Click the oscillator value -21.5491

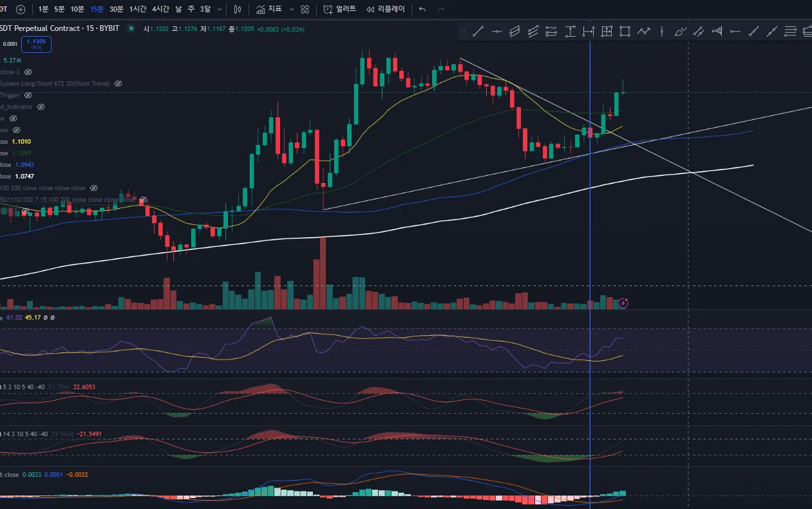coord(89,434)
